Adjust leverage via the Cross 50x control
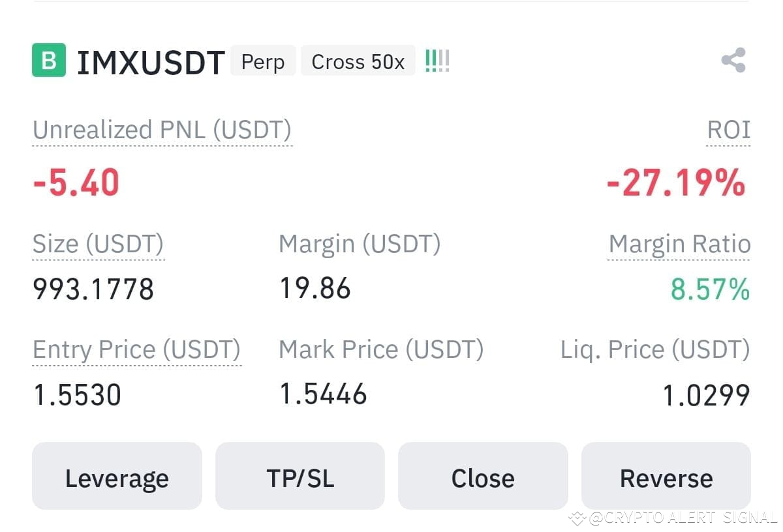The width and height of the screenshot is (783, 532). (x=358, y=61)
